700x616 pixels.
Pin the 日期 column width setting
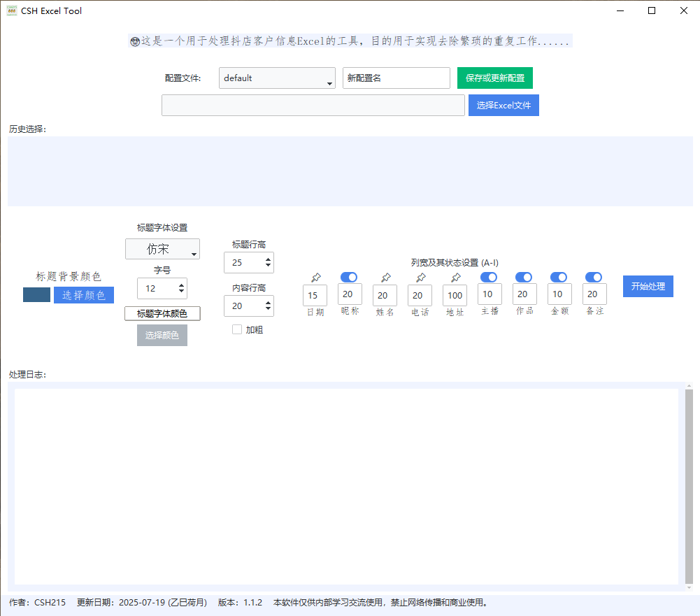[x=315, y=277]
